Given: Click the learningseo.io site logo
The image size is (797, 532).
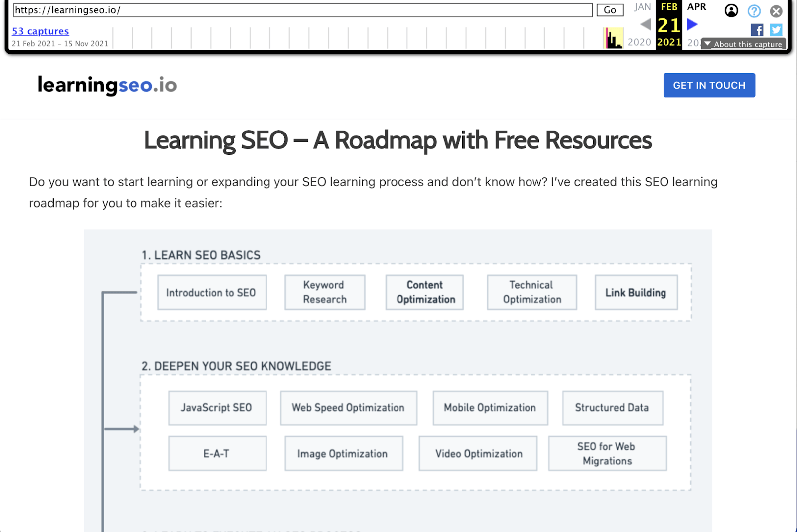Looking at the screenshot, I should pos(107,85).
